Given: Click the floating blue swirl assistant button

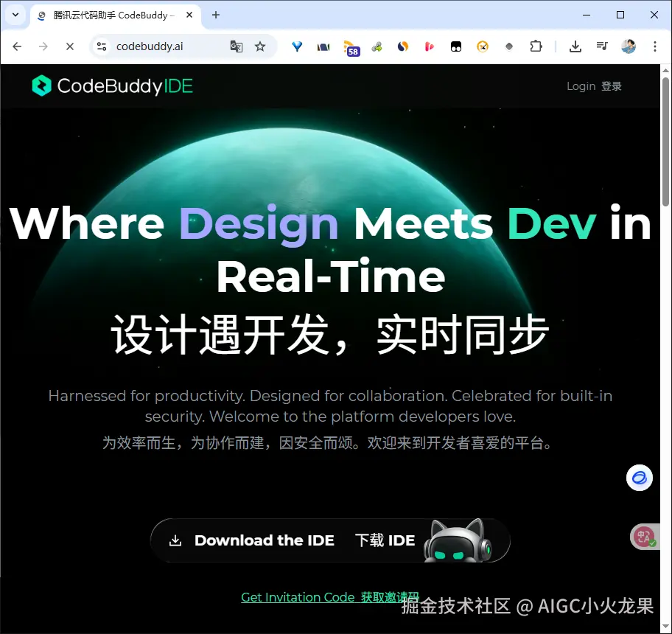Looking at the screenshot, I should click(x=640, y=478).
